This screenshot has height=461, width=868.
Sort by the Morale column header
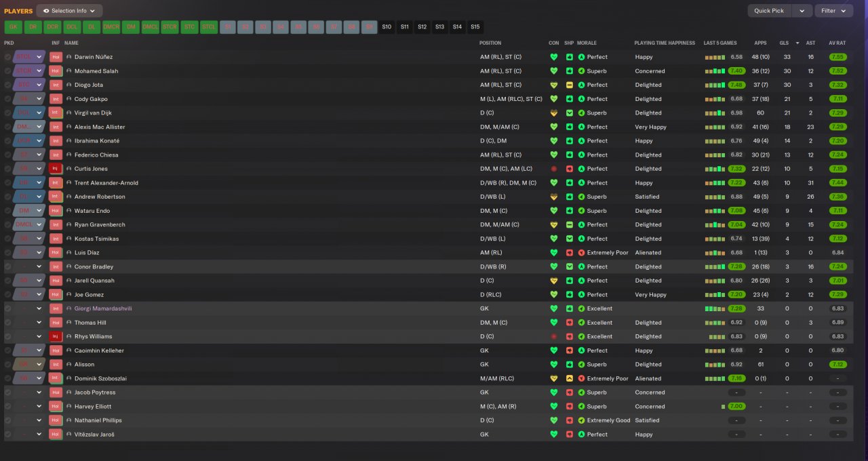[x=587, y=43]
